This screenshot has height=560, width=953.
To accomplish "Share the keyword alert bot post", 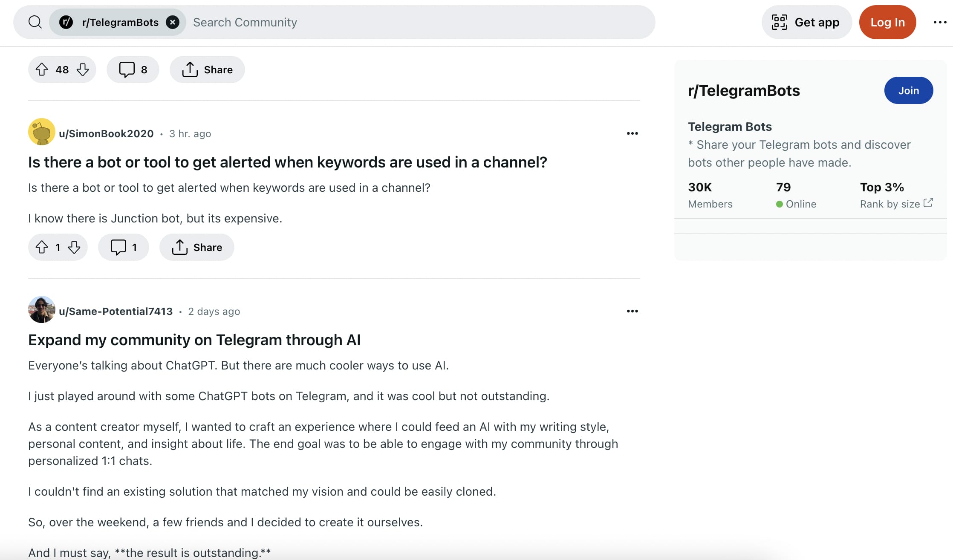I will [x=197, y=247].
